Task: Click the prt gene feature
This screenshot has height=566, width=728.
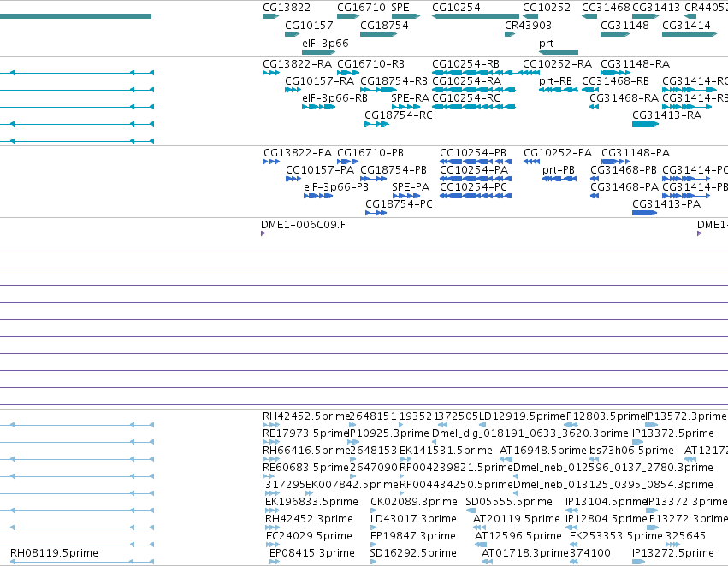Action: tap(559, 52)
